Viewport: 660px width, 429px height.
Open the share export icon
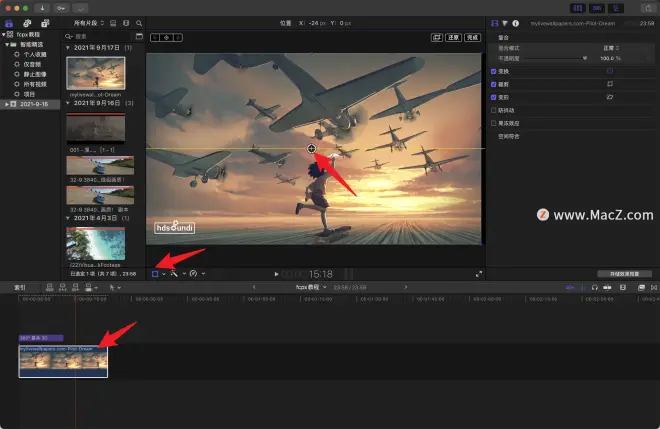coord(648,8)
